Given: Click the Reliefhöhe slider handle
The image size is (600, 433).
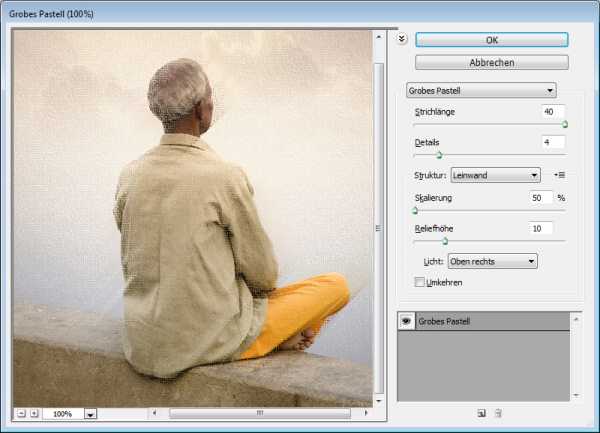Looking at the screenshot, I should [445, 241].
